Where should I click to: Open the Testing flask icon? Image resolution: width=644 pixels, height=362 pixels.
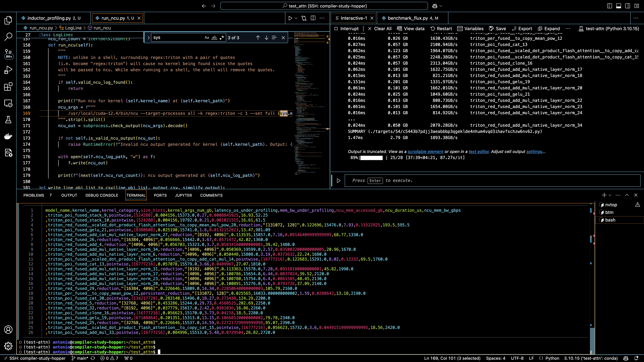click(8, 120)
